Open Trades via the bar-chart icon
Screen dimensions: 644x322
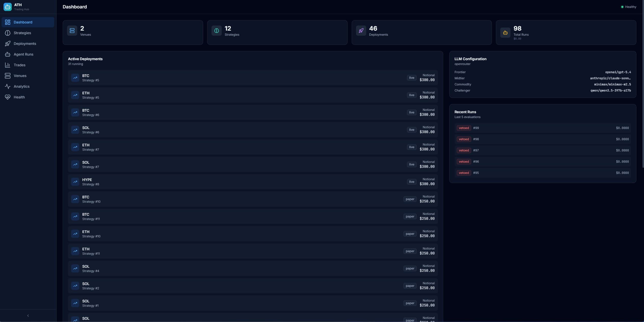pos(8,65)
